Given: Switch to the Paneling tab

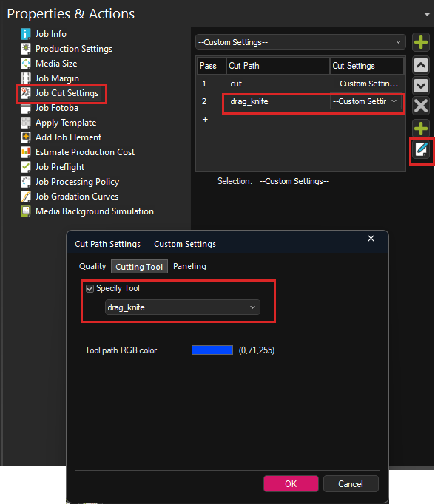Looking at the screenshot, I should pos(189,266).
